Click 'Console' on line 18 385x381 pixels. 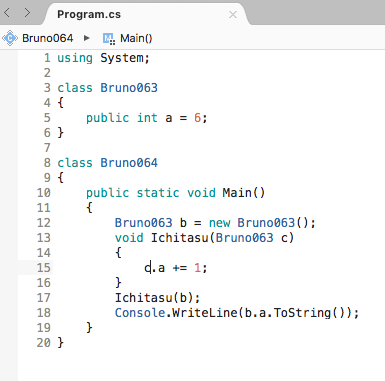point(140,313)
